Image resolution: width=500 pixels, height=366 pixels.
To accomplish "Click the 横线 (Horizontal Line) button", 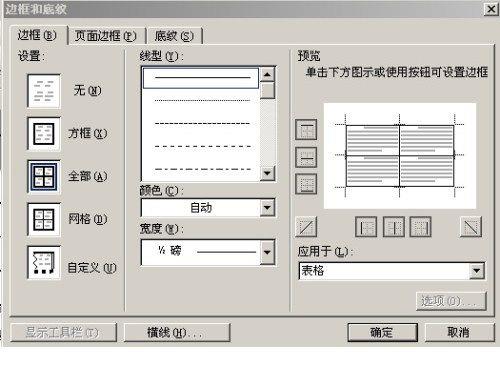I will 177,332.
